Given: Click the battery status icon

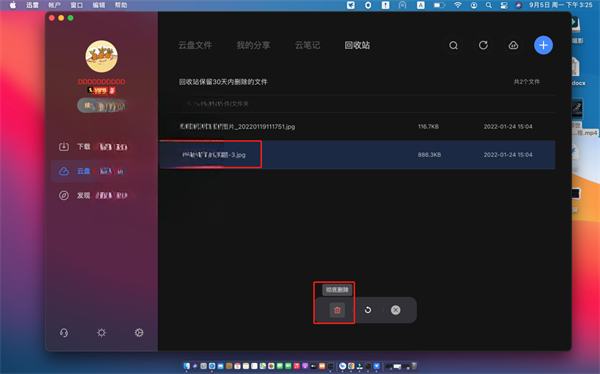Looking at the screenshot, I should pyautogui.click(x=439, y=5).
